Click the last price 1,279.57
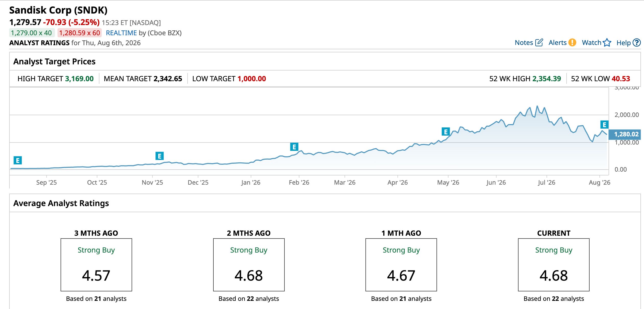The width and height of the screenshot is (644, 309). [x=25, y=22]
